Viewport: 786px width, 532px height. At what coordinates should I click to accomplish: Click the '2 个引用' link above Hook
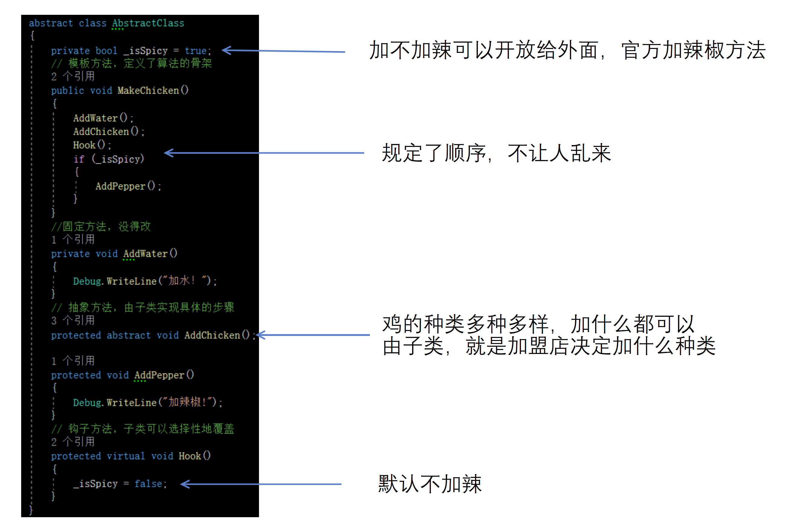(73, 442)
